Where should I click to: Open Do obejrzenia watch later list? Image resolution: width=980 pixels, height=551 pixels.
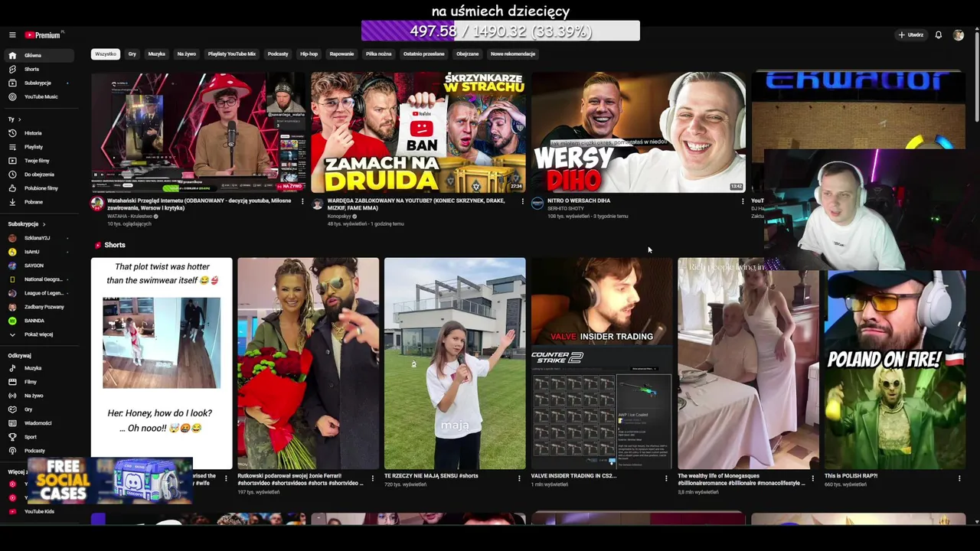pyautogui.click(x=39, y=174)
